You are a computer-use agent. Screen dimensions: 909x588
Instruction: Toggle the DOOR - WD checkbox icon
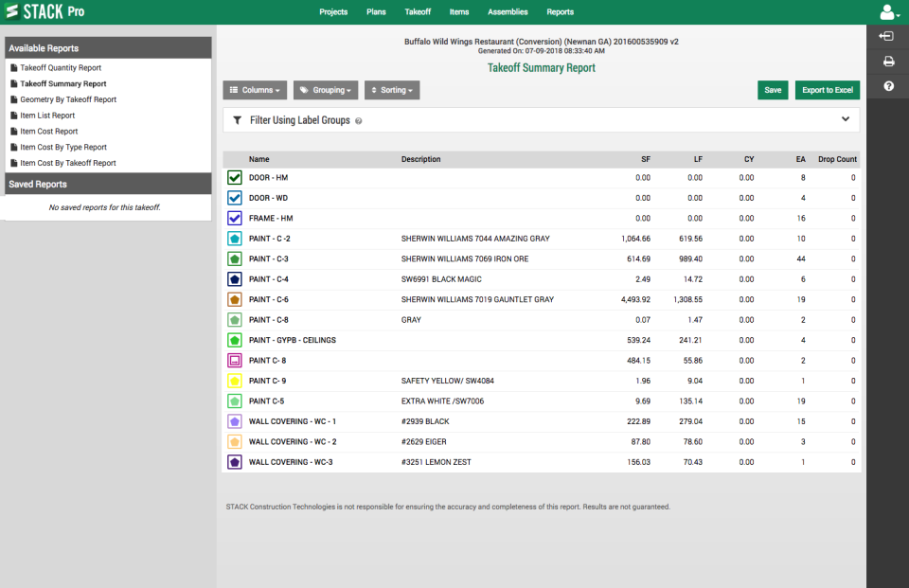pyautogui.click(x=235, y=198)
